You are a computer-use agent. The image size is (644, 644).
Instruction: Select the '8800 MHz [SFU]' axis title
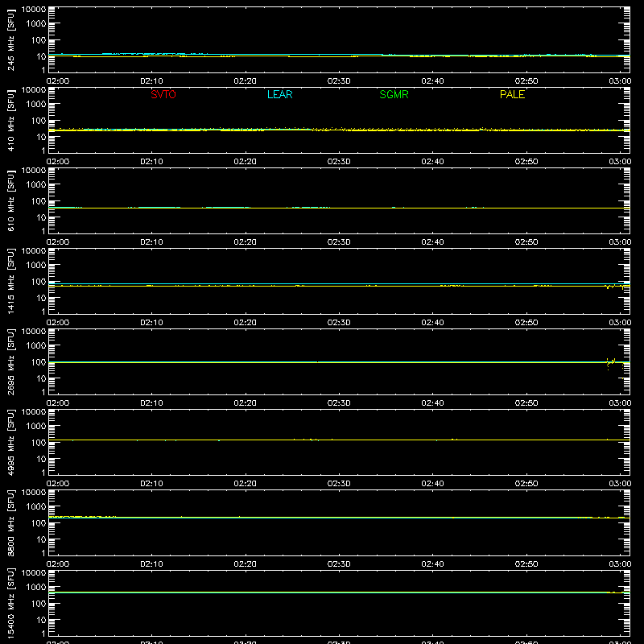tap(10, 522)
